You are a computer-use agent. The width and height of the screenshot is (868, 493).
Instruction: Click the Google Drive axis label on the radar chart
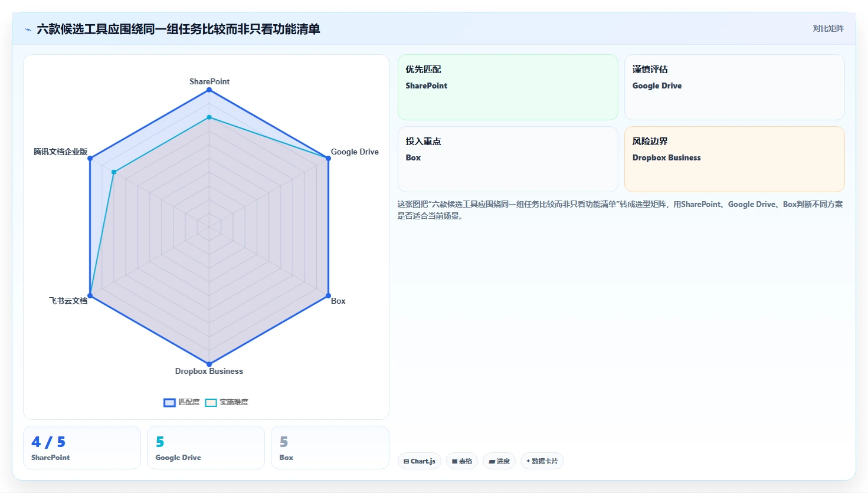point(355,152)
